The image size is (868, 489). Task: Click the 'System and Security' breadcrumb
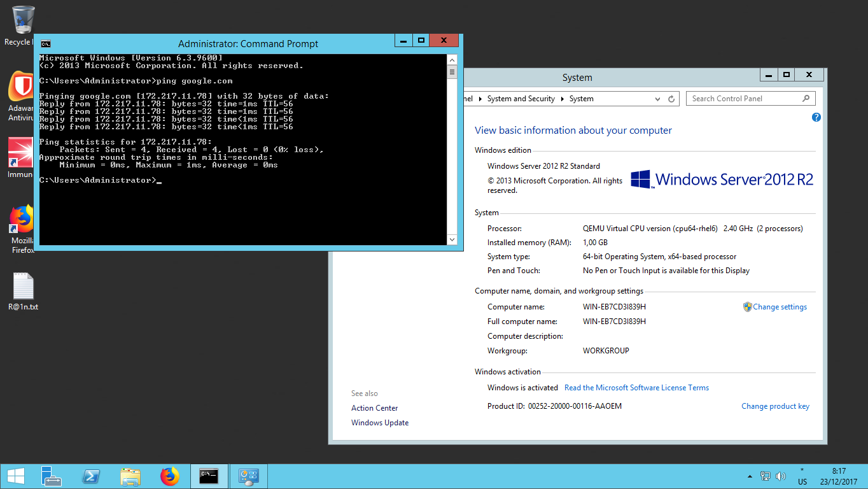521,99
